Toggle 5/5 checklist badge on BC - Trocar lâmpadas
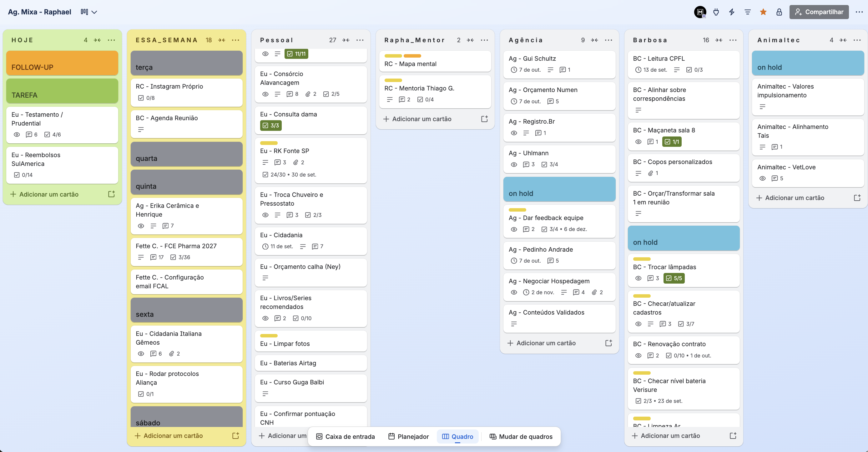The image size is (868, 452). pos(674,278)
